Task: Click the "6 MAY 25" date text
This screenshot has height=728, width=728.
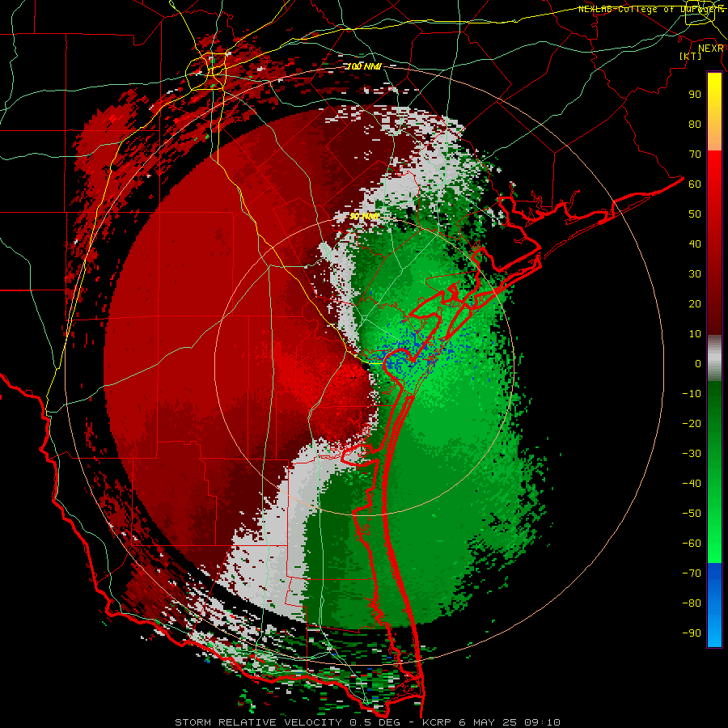Action: [489, 722]
